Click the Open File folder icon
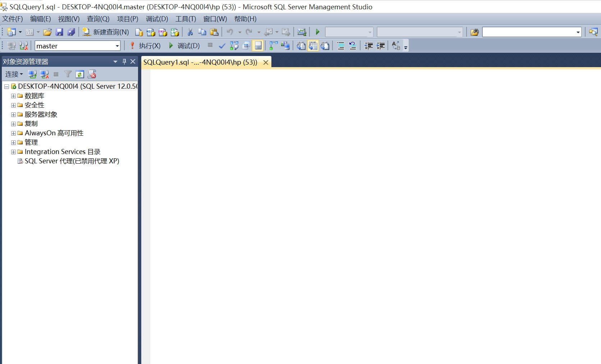 click(47, 32)
